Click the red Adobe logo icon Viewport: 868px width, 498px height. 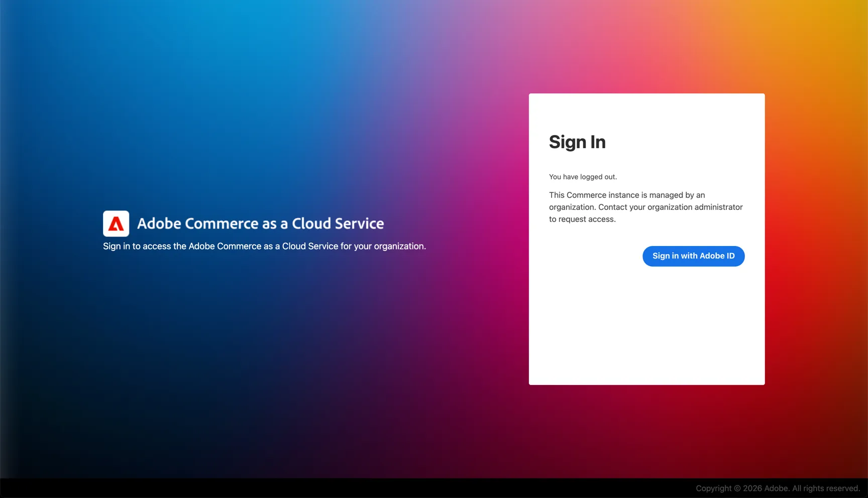(x=116, y=223)
